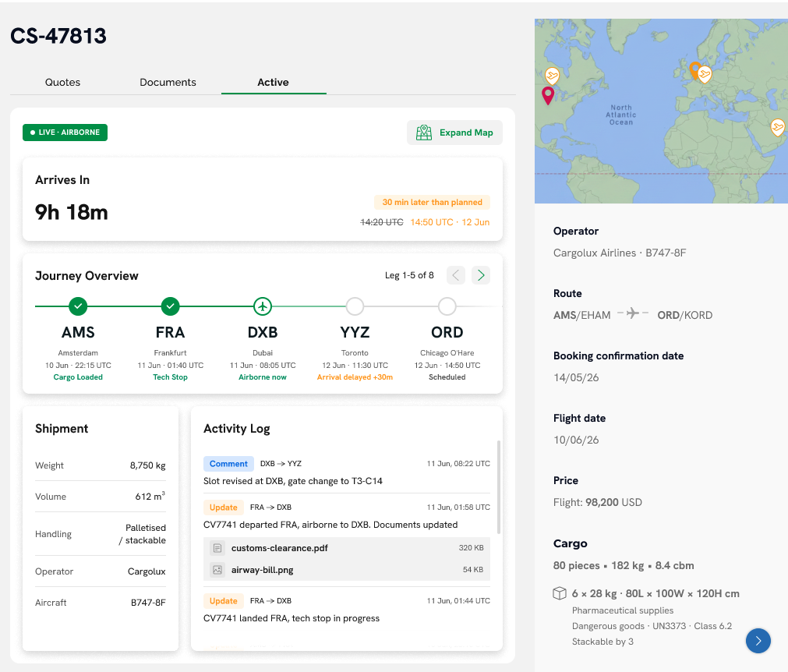Click the Expand Map button
This screenshot has width=788, height=672.
454,133
